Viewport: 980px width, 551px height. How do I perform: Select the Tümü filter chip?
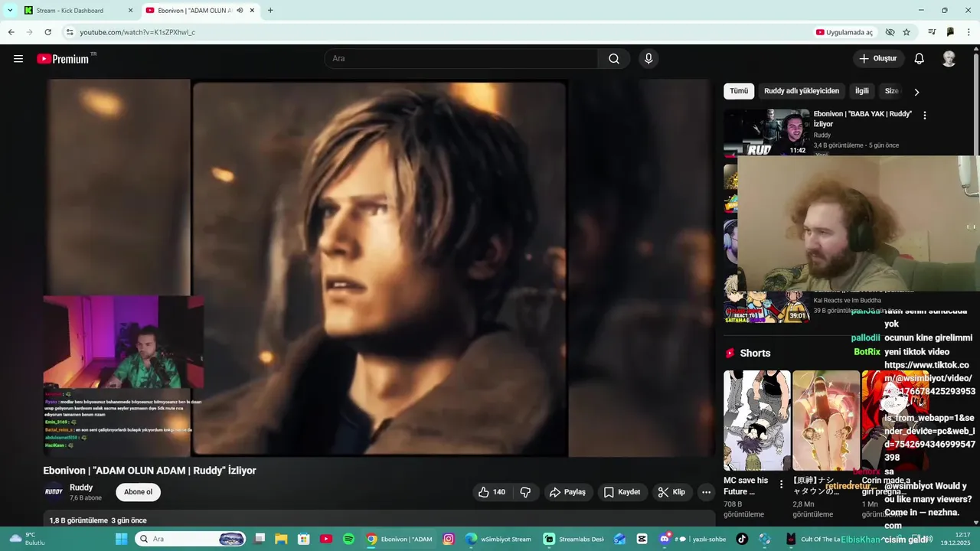tap(739, 91)
